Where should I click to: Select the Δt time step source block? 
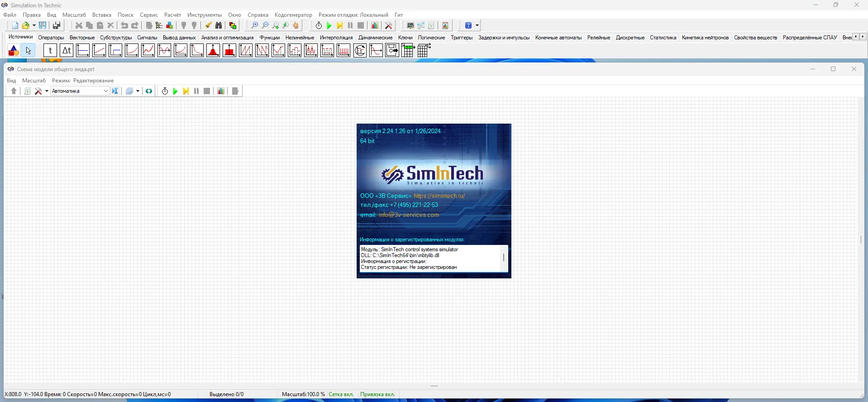tap(67, 50)
